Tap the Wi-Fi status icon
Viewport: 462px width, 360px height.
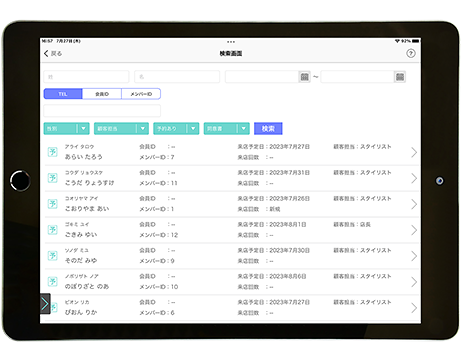[x=397, y=41]
